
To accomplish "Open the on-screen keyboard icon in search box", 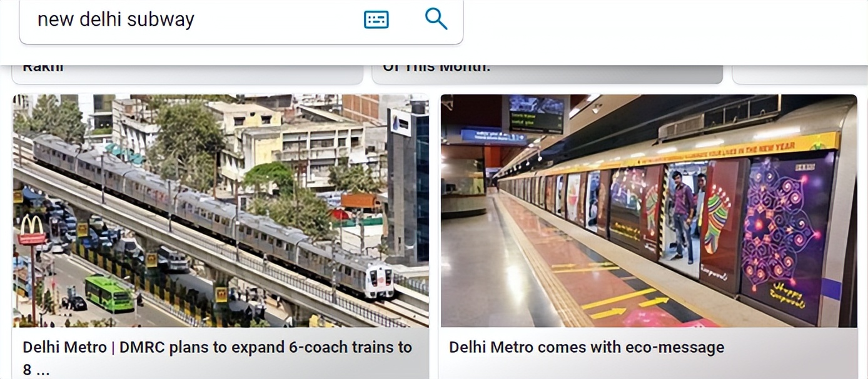I will click(x=376, y=19).
